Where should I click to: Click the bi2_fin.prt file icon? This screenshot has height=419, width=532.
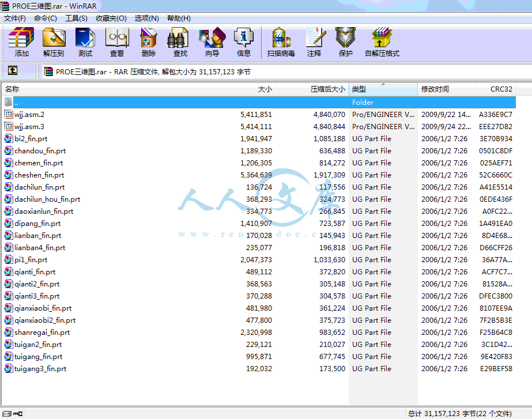pyautogui.click(x=9, y=138)
